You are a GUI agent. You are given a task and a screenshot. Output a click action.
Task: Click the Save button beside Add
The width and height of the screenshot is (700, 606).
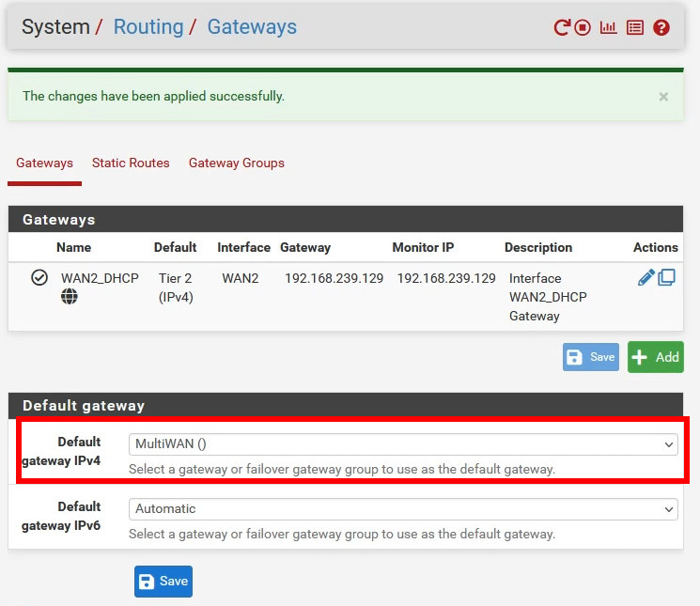(x=591, y=357)
